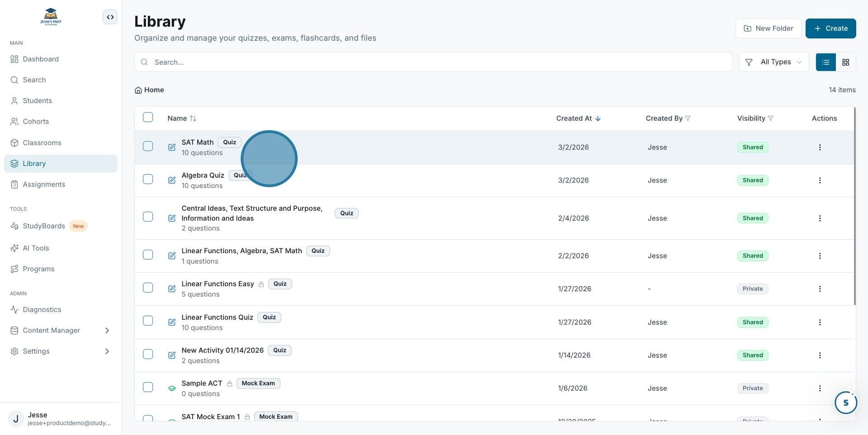Select the Linear Functions Quiz checkbox
The image size is (868, 435).
coord(148,321)
